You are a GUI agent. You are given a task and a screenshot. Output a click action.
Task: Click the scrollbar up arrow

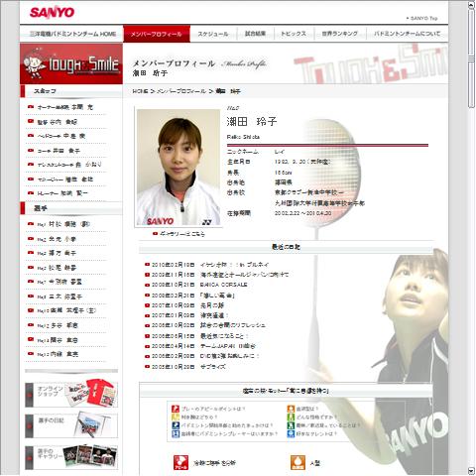(x=471, y=5)
